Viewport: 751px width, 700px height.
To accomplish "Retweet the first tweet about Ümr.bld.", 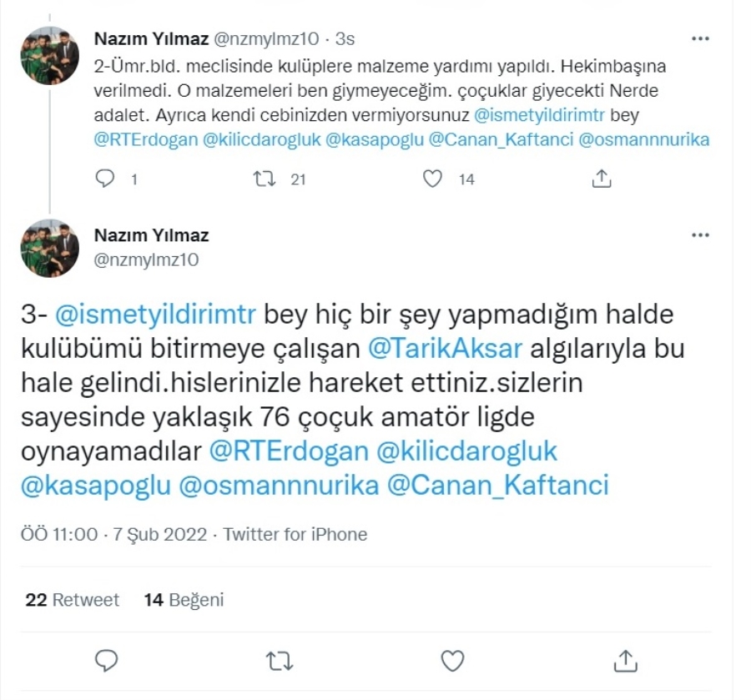I will (x=265, y=179).
